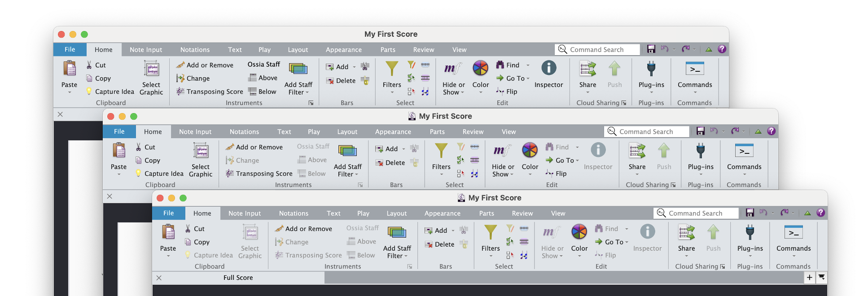Open Filters funnel icon in the middle window
The height and width of the screenshot is (296, 868).
click(x=441, y=151)
